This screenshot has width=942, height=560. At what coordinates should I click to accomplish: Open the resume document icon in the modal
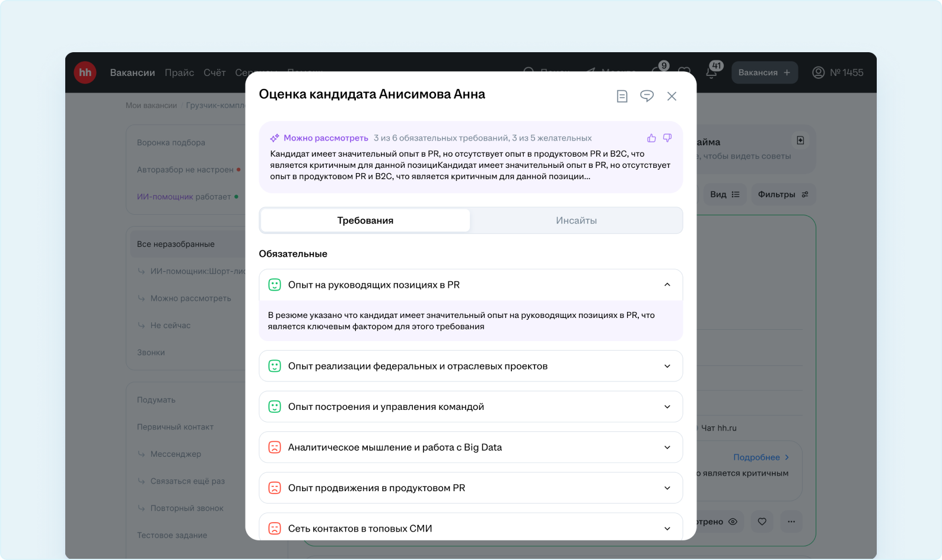(622, 96)
